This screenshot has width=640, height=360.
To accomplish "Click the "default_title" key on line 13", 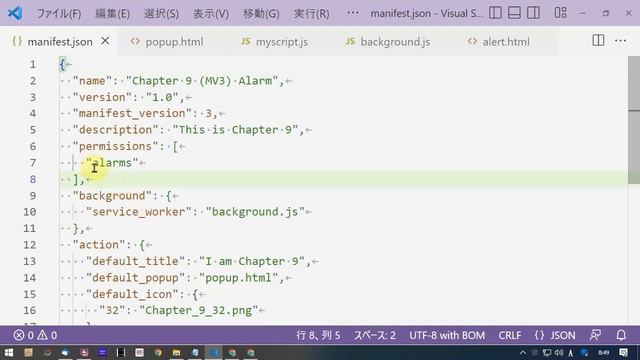I will tap(136, 261).
